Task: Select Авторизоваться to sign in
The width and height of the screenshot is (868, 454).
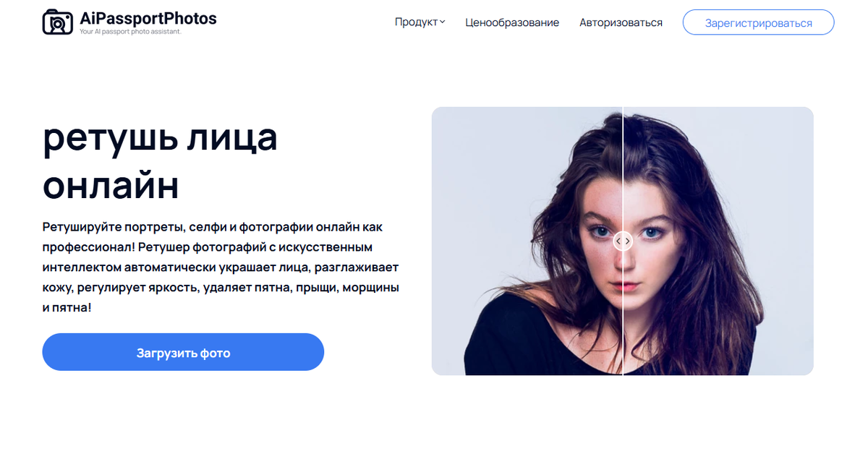Action: [621, 22]
